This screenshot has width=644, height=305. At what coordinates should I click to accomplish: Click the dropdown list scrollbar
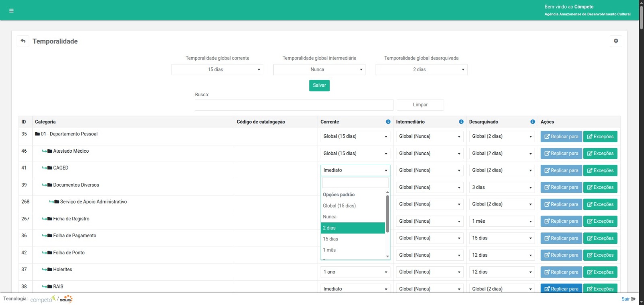point(387,214)
